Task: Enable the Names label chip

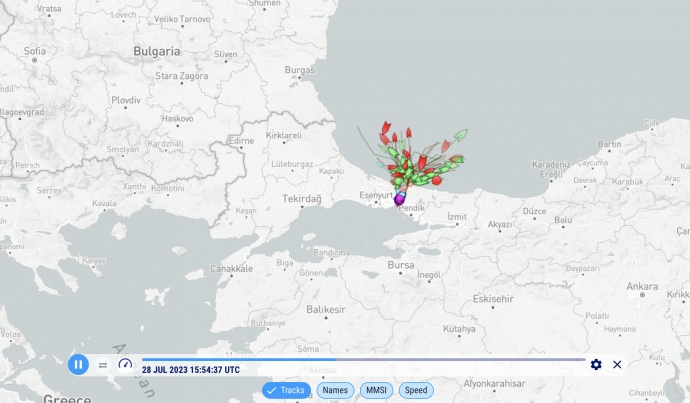Action: tap(335, 390)
